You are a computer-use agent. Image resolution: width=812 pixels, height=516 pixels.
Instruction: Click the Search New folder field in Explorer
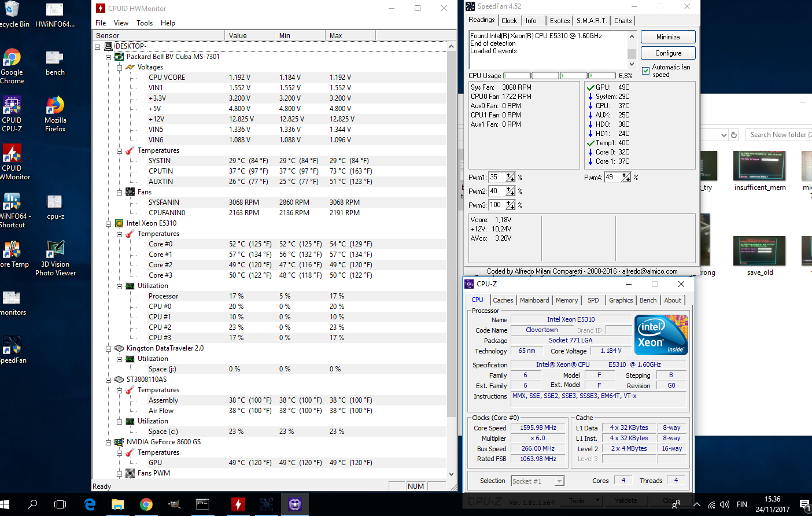pyautogui.click(x=779, y=135)
